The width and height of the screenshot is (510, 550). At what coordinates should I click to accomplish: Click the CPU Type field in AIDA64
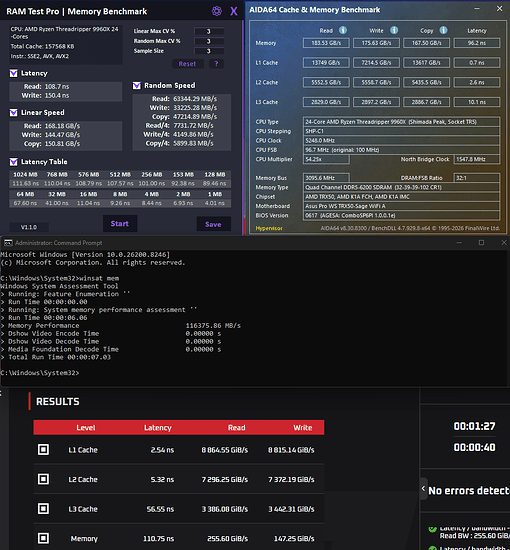point(401,122)
